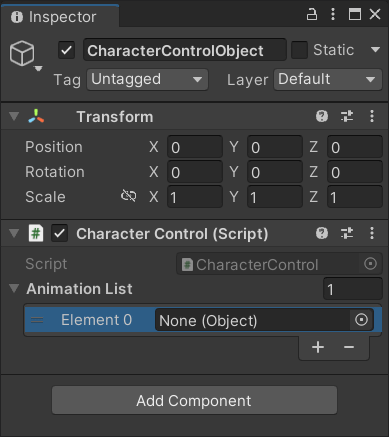Toggle the Scale constrained proportions link icon

[x=128, y=196]
